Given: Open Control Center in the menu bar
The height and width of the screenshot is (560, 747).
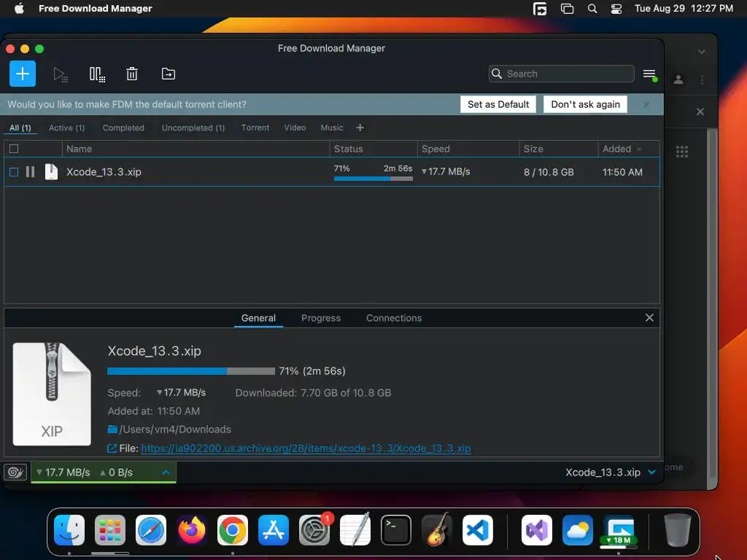Looking at the screenshot, I should coord(616,9).
